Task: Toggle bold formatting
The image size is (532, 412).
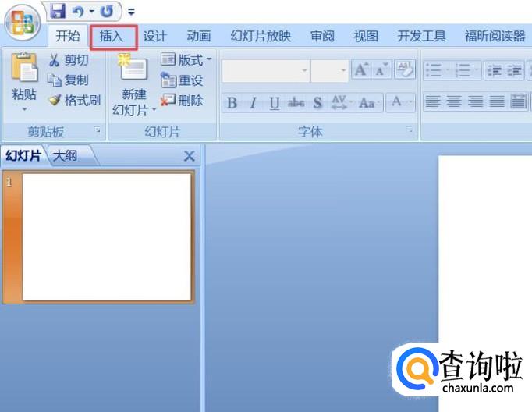Action: coord(232,102)
